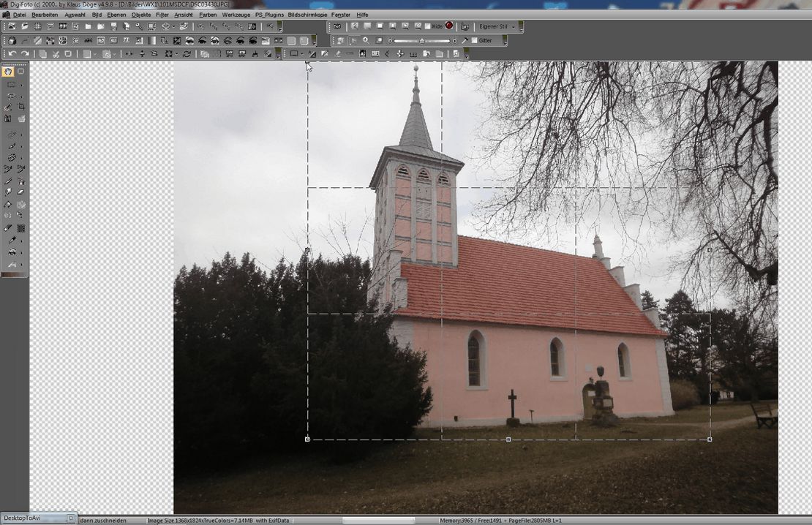Click the bottom-center crop selection handle
Image resolution: width=812 pixels, height=525 pixels.
(x=508, y=439)
